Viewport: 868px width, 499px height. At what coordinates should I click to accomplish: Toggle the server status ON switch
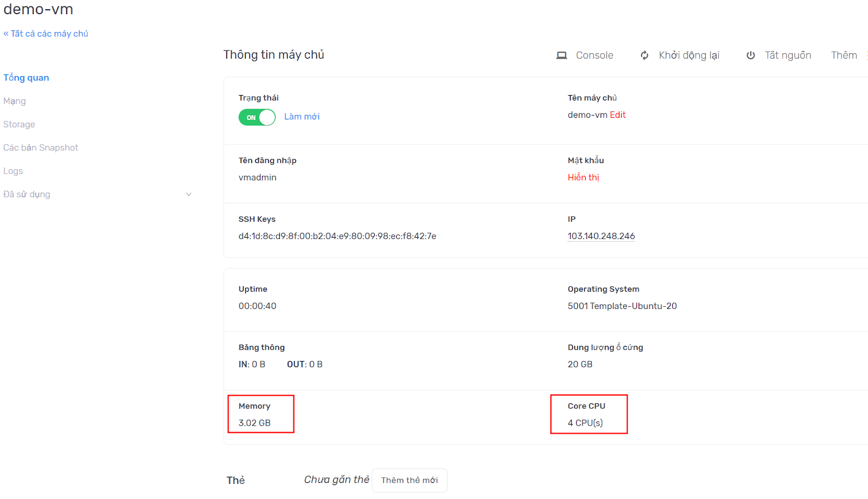pos(257,117)
